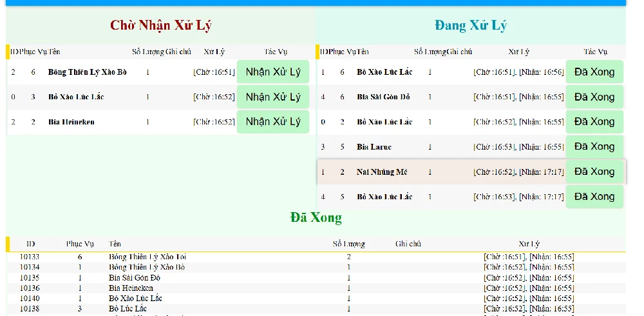
Task: Accept the Bia Heineken order with Nhận Xử Lý
Action: 272,122
